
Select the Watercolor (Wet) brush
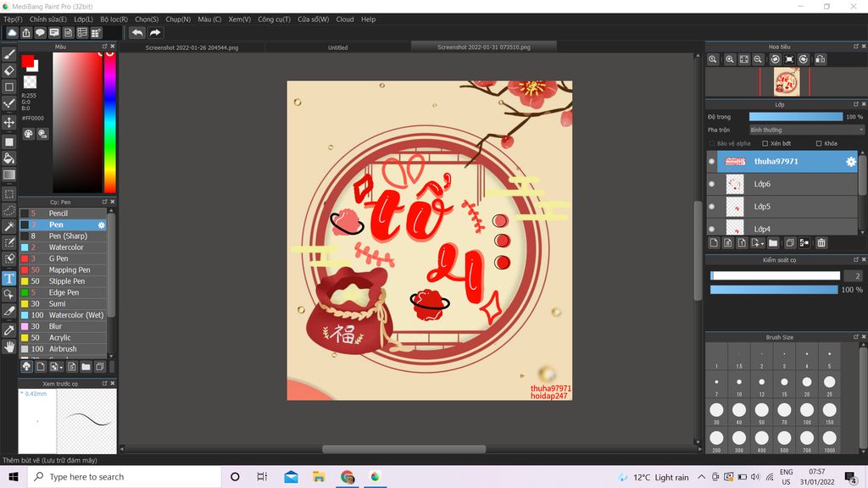click(x=63, y=315)
